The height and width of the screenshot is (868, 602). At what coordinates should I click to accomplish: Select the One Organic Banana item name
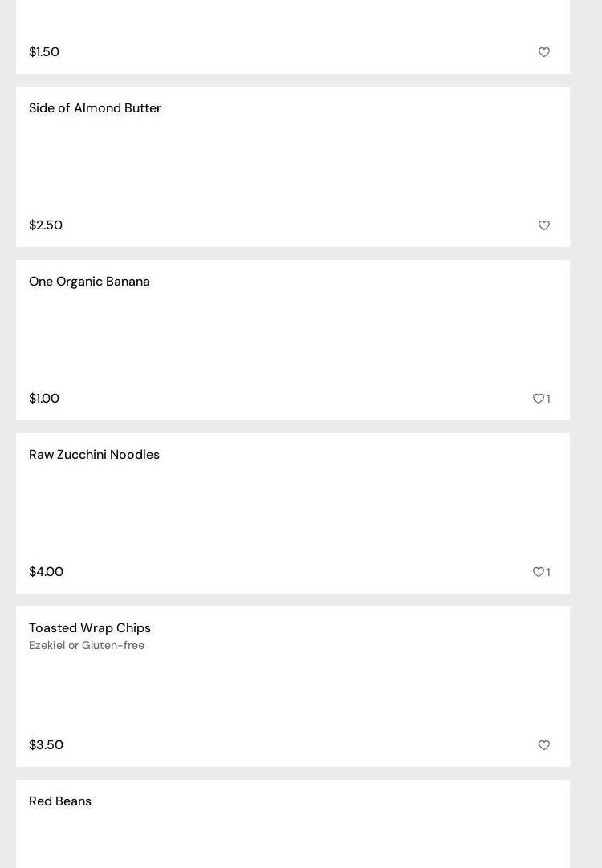(89, 282)
